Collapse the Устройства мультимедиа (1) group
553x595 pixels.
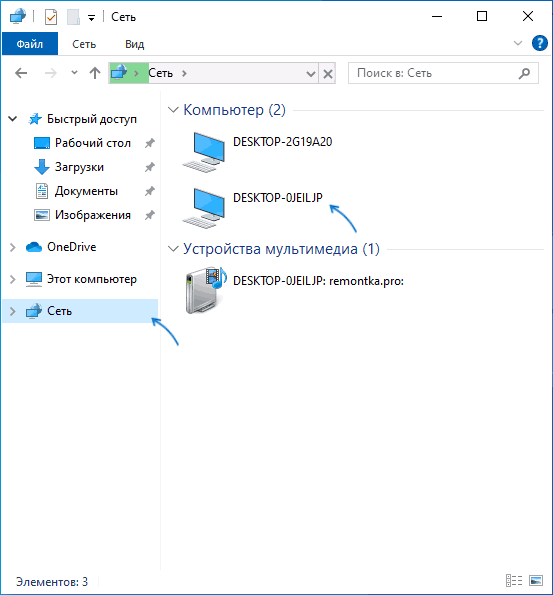[x=173, y=249]
